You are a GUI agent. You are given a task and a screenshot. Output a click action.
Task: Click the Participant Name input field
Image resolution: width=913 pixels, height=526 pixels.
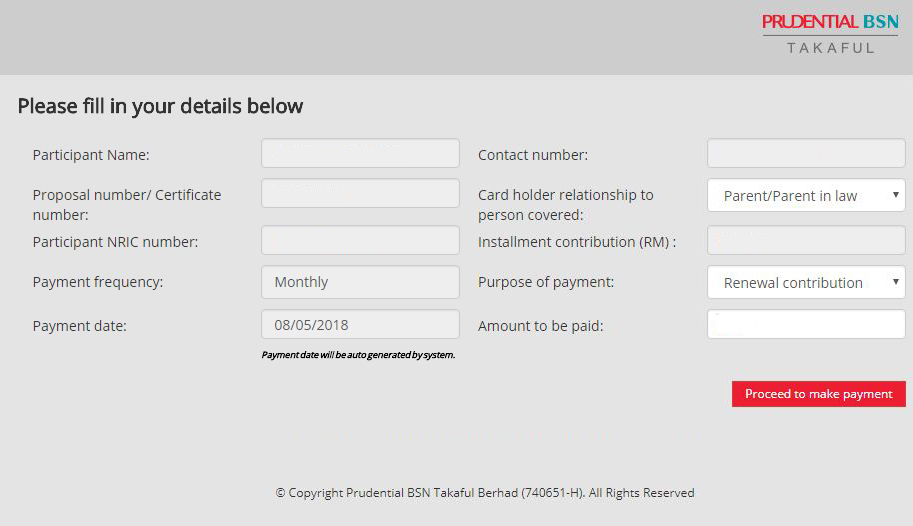360,154
